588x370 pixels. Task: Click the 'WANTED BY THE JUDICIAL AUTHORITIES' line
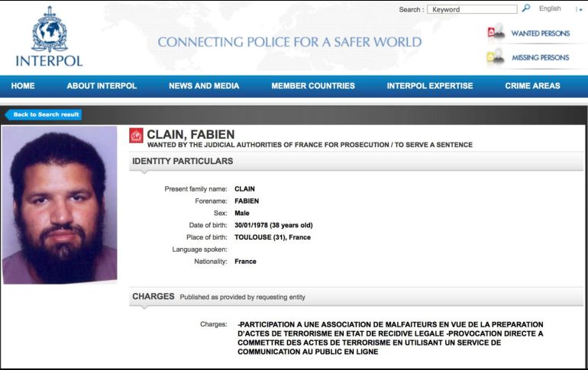tap(310, 144)
